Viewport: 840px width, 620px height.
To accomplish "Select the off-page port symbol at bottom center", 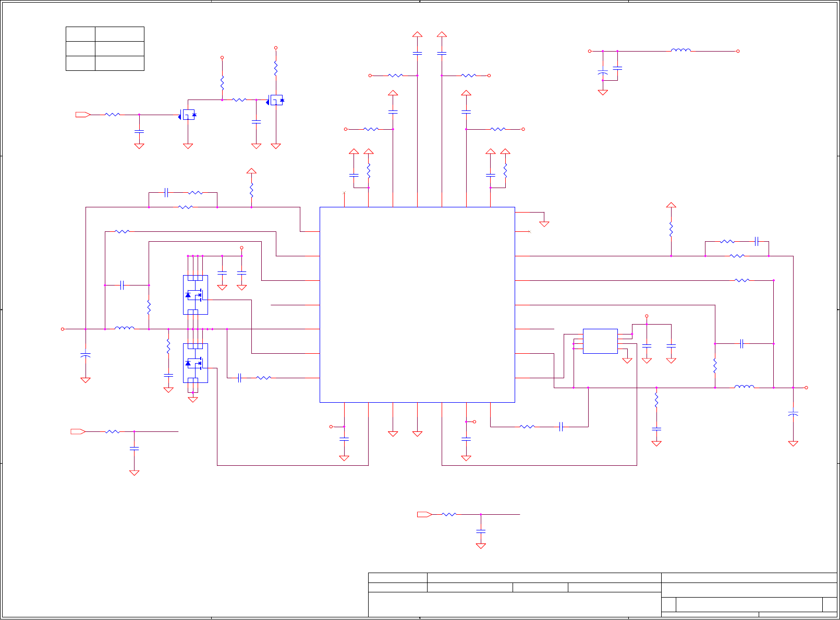I will (x=424, y=515).
